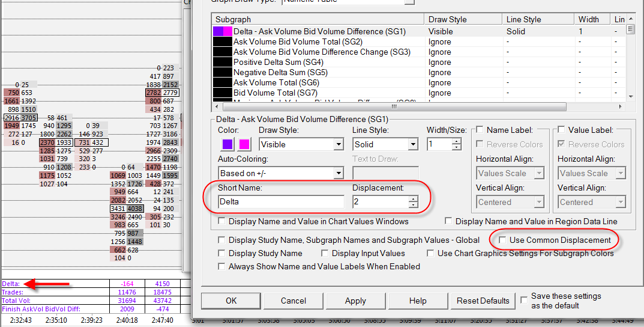Select Negative Delta Sum (SG5) row

[x=419, y=72]
